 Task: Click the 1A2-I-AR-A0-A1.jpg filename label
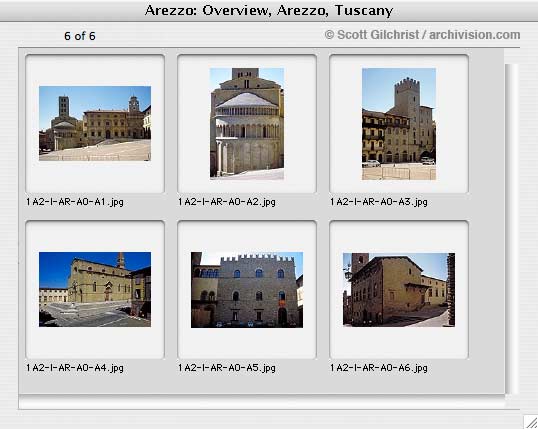[75, 202]
